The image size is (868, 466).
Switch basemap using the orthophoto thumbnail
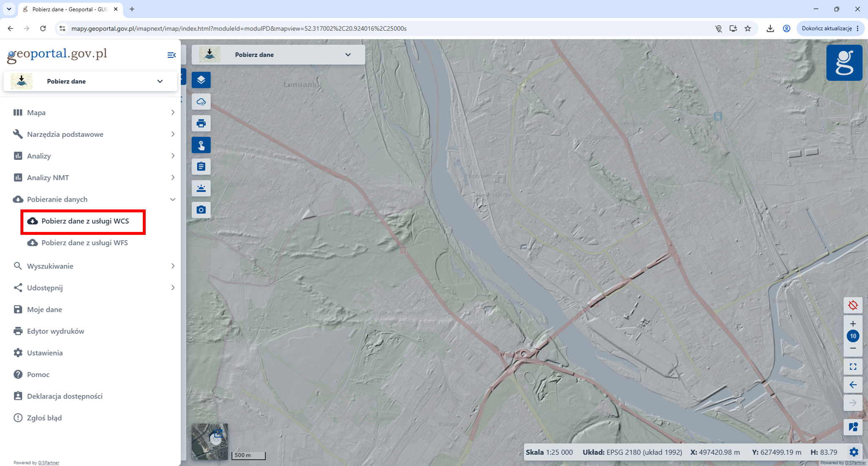pos(210,441)
